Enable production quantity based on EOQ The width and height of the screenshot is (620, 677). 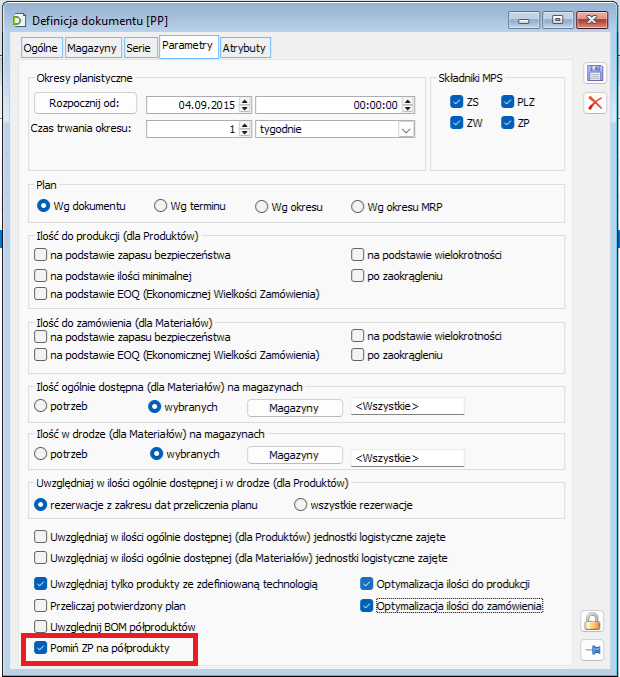tap(41, 294)
